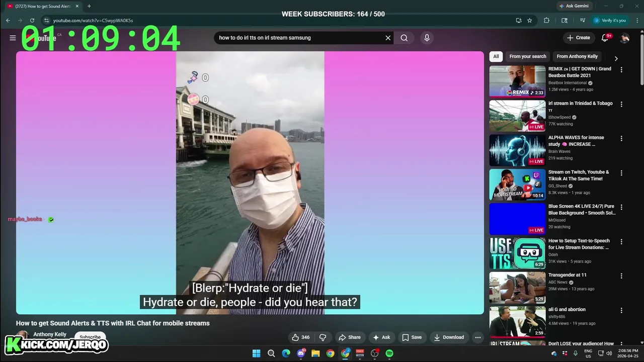This screenshot has width=644, height=362.
Task: Open the YouTube hamburger guide menu
Action: tap(13, 38)
